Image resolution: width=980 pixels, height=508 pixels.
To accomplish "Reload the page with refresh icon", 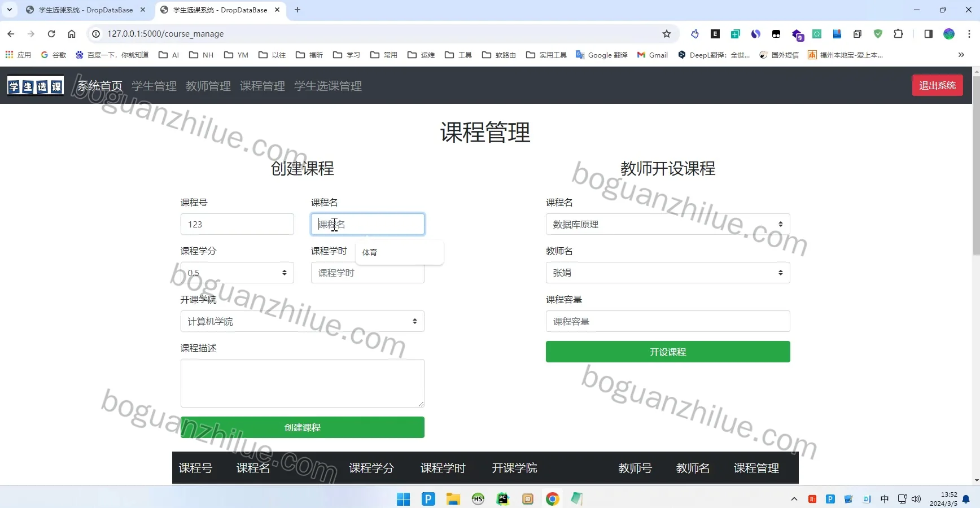I will pyautogui.click(x=51, y=34).
